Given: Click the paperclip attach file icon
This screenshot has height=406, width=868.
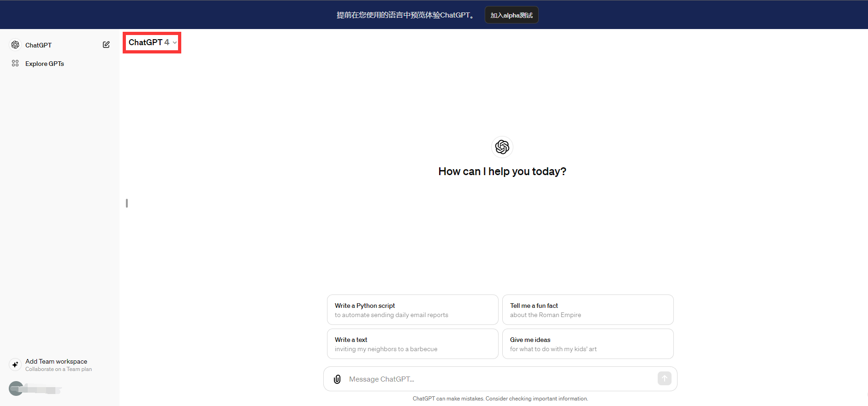Looking at the screenshot, I should 337,379.
